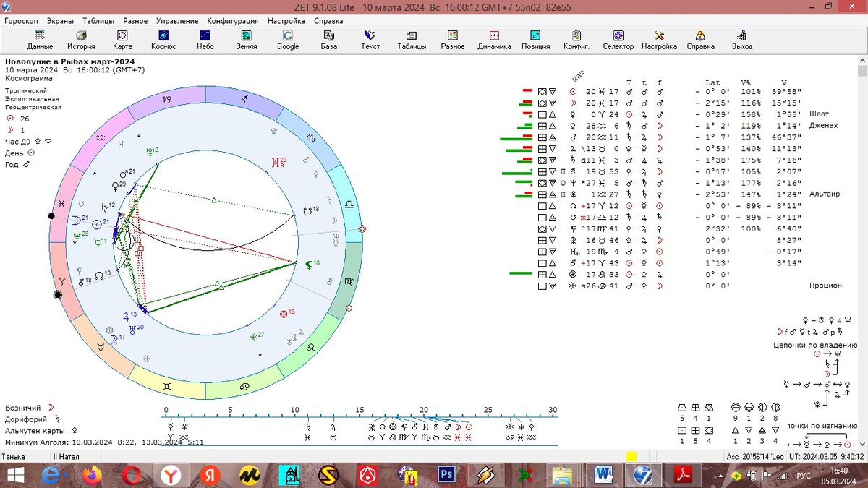Click Цепочки по владению heading
Screen dimensions: 868x488
(x=815, y=346)
